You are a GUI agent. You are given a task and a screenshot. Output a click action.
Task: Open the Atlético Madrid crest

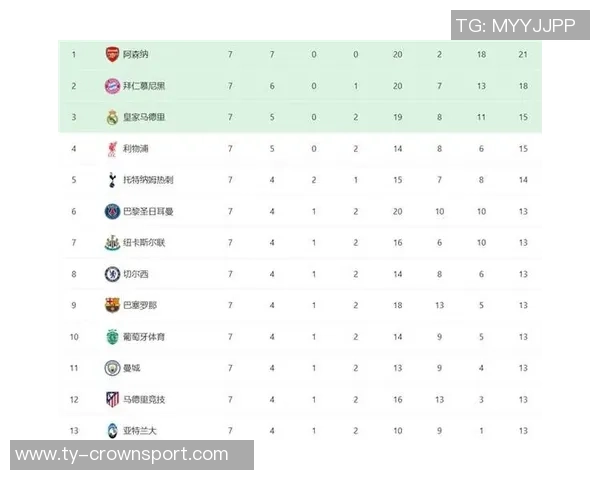point(112,400)
